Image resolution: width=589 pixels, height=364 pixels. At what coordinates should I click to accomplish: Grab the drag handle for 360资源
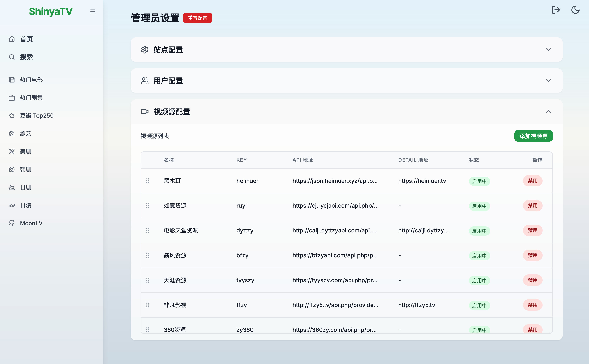(148, 330)
